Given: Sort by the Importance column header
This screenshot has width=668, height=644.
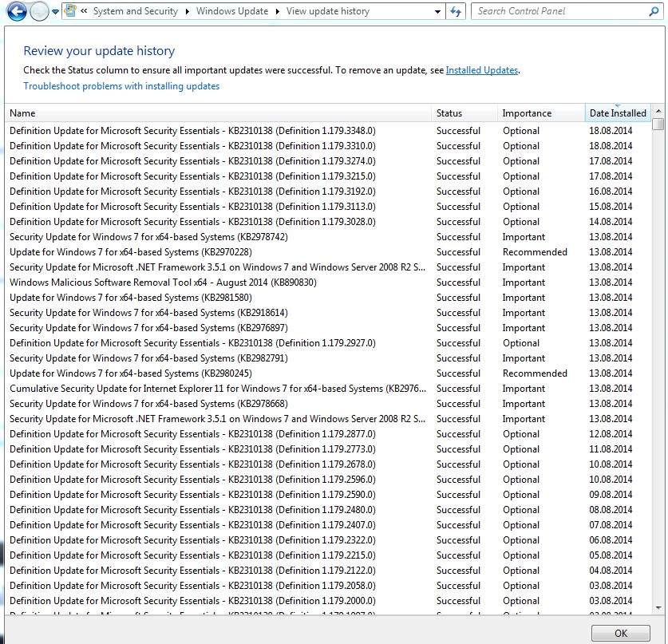Looking at the screenshot, I should [541, 113].
